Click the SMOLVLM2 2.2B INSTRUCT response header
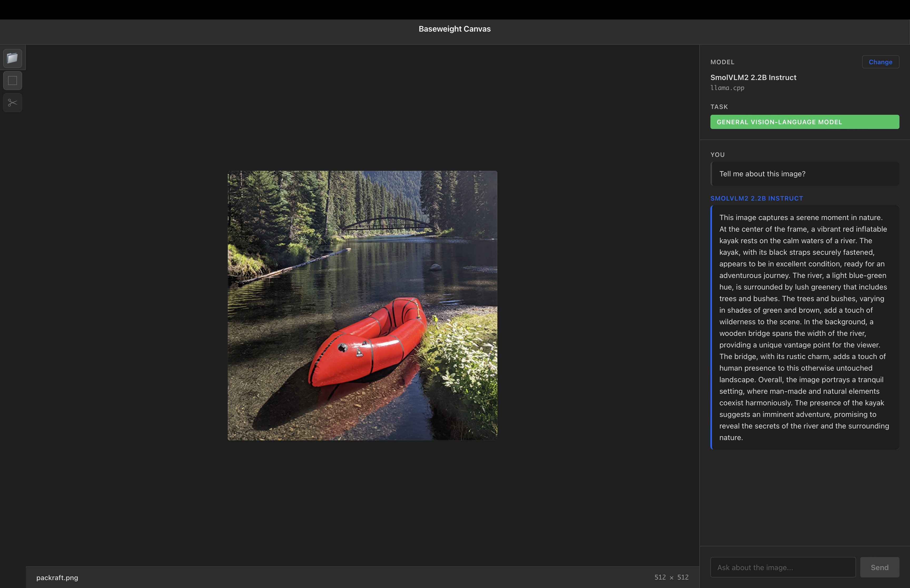Image resolution: width=910 pixels, height=588 pixels. point(757,198)
